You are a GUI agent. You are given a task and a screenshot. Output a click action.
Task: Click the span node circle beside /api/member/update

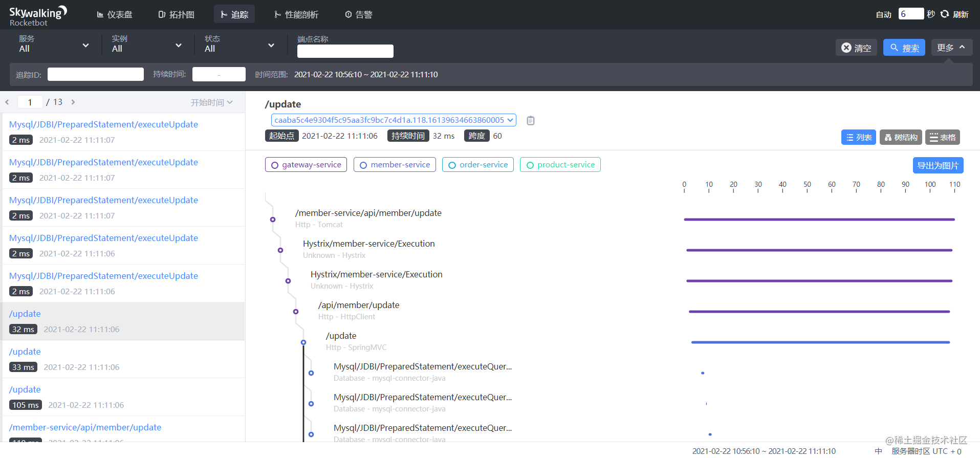(296, 312)
